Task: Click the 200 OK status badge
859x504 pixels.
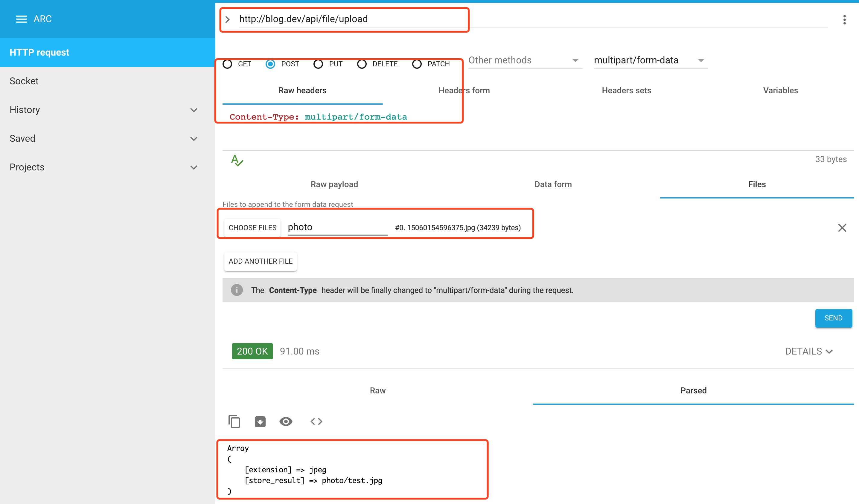Action: (252, 351)
